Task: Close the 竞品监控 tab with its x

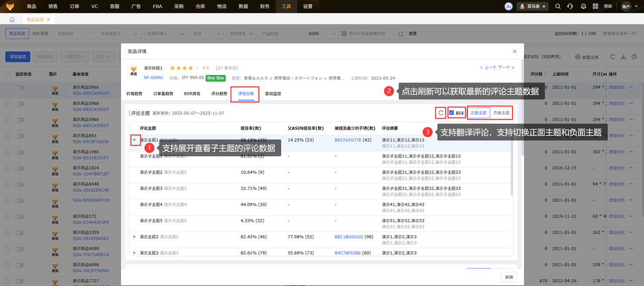Action: click(x=49, y=19)
